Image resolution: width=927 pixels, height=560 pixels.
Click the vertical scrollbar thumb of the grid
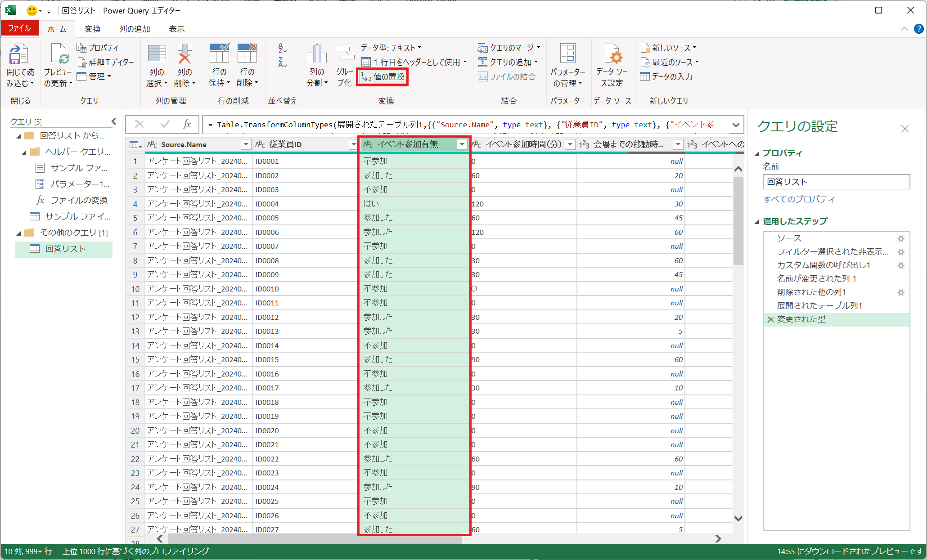pyautogui.click(x=738, y=220)
